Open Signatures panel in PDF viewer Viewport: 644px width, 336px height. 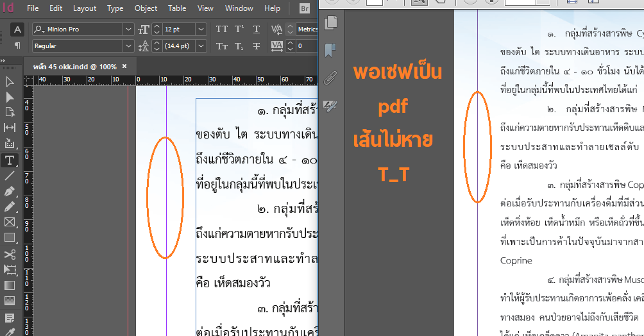click(330, 106)
